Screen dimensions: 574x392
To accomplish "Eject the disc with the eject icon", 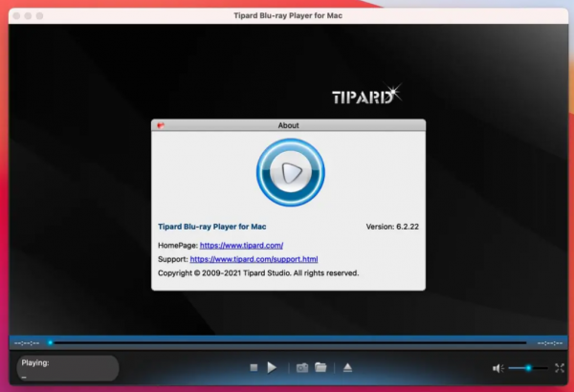I will tap(347, 367).
